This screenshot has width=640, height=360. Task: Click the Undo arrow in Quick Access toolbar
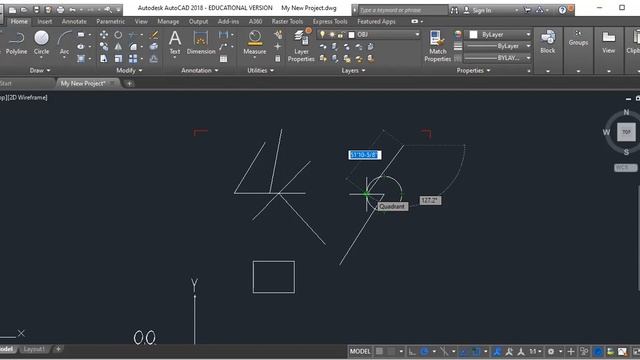coord(73,10)
